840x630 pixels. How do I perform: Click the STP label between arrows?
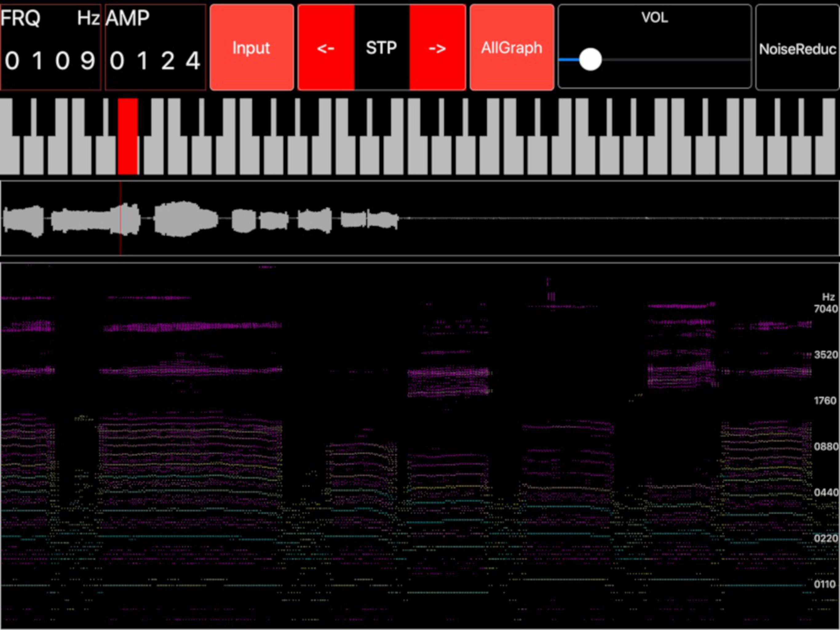click(382, 47)
